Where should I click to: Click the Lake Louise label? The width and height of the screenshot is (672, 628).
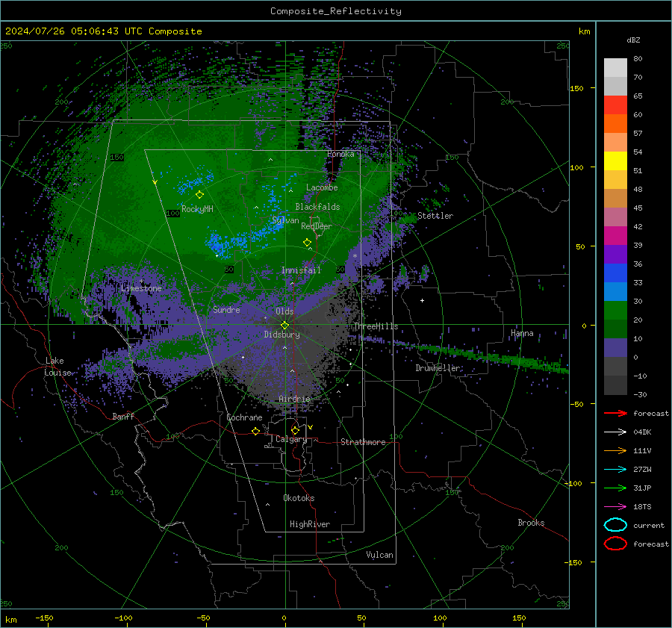pyautogui.click(x=57, y=367)
